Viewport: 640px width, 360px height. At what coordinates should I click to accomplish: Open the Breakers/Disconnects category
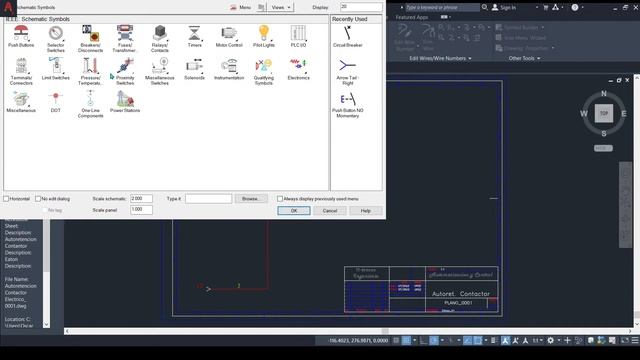(x=90, y=39)
